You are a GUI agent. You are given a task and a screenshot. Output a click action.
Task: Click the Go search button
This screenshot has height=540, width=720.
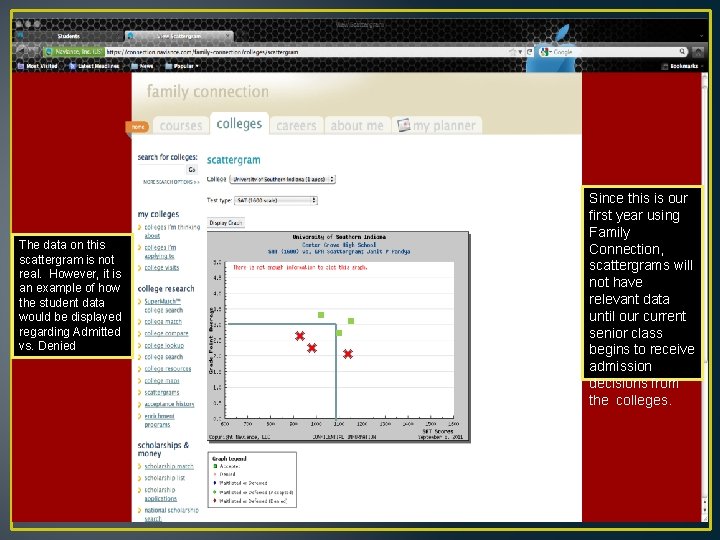192,169
